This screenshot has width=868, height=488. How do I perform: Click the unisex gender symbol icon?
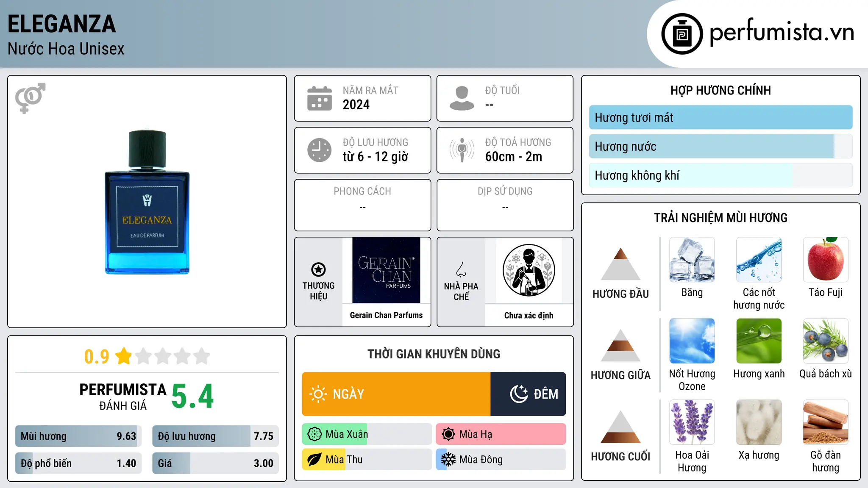click(x=30, y=98)
